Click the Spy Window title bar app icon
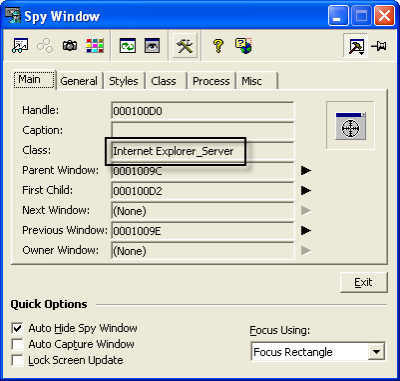 (x=13, y=15)
